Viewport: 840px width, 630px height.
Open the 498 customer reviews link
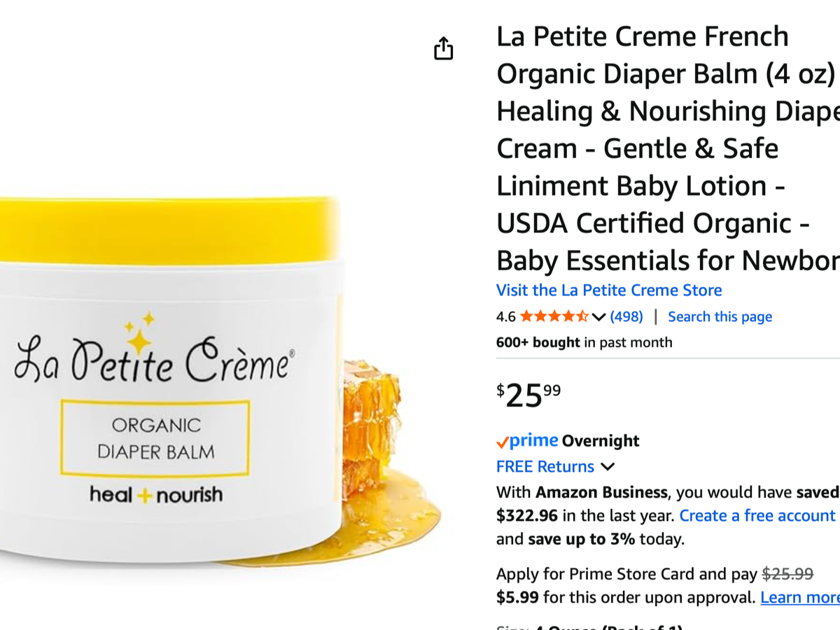coord(626,316)
